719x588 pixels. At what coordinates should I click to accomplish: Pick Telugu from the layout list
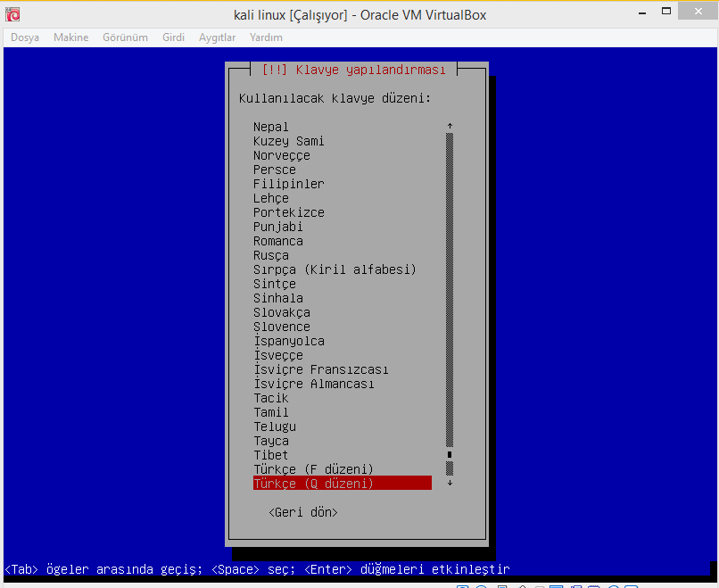click(275, 427)
